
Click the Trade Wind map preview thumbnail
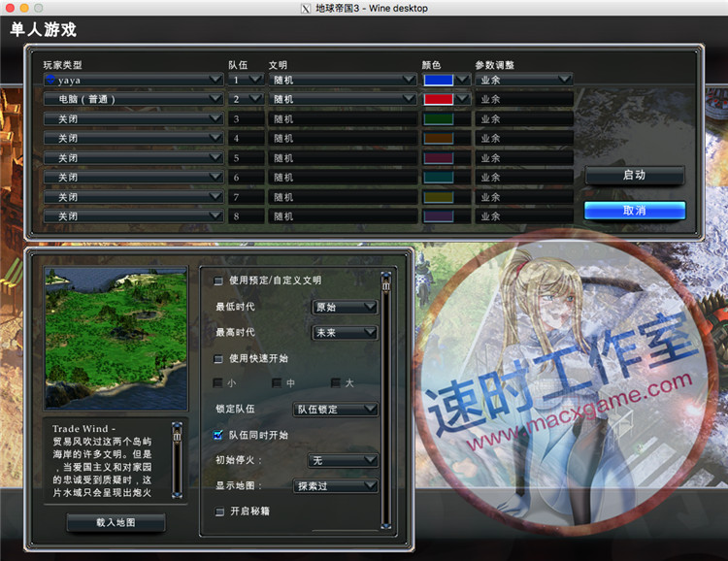click(x=116, y=339)
